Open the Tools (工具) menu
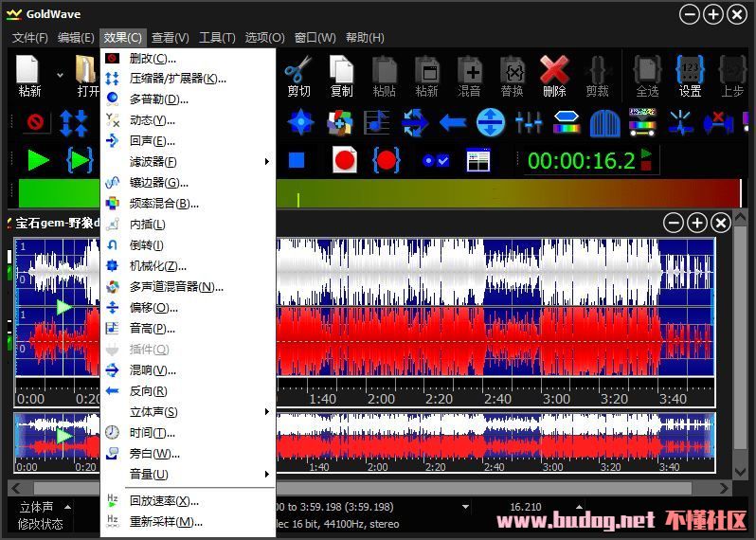The image size is (756, 540). tap(217, 38)
